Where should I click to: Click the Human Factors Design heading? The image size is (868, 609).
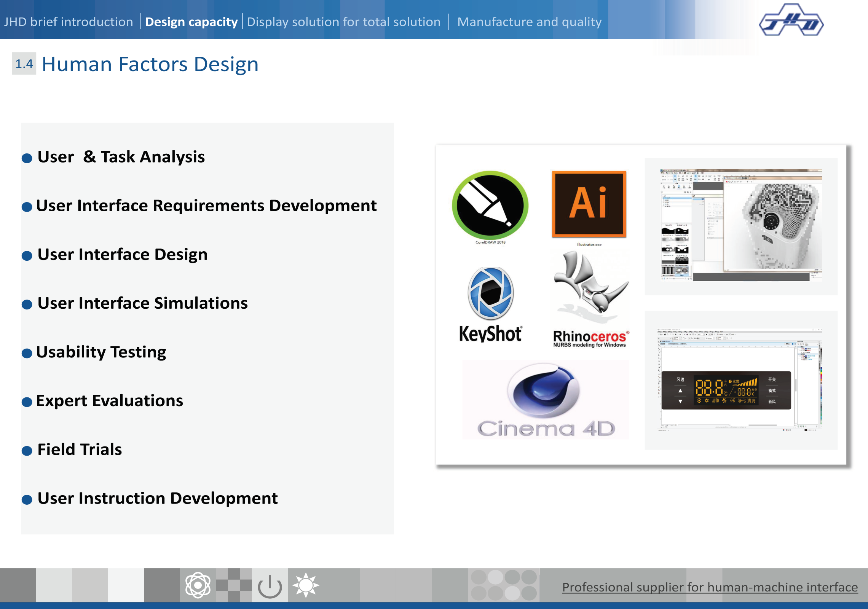click(x=150, y=64)
